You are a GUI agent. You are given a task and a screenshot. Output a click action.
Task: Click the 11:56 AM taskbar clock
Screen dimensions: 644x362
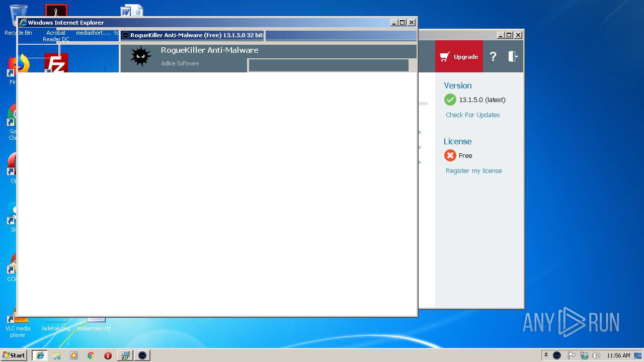(618, 355)
